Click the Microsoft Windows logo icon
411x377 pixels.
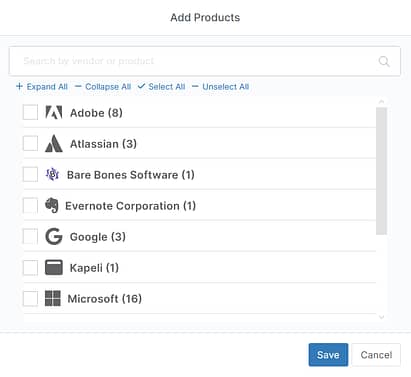point(53,298)
